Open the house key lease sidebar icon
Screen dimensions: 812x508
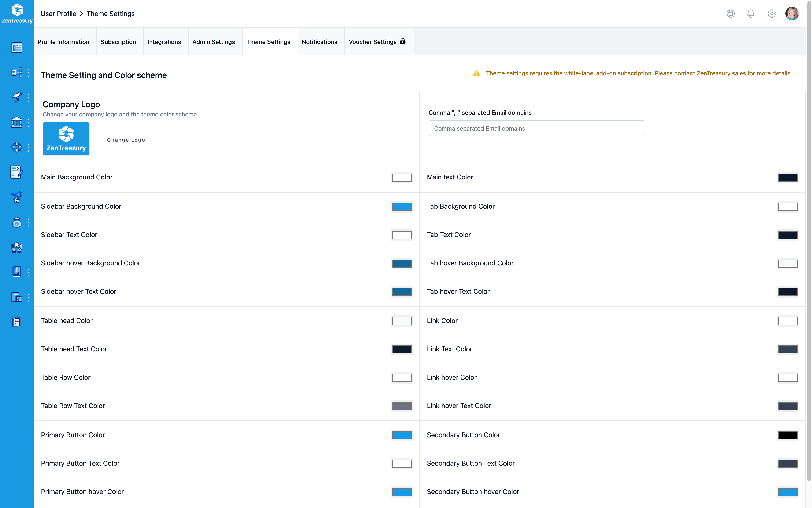click(17, 197)
